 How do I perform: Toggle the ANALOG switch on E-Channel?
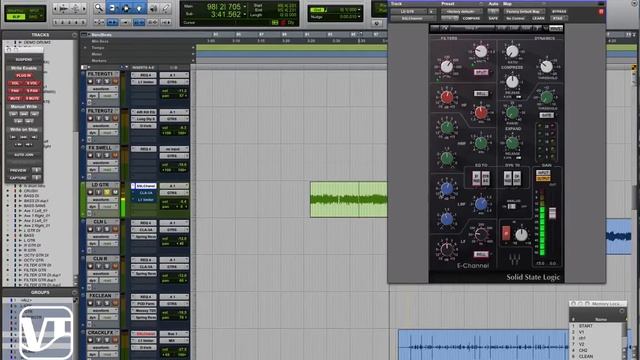click(511, 206)
